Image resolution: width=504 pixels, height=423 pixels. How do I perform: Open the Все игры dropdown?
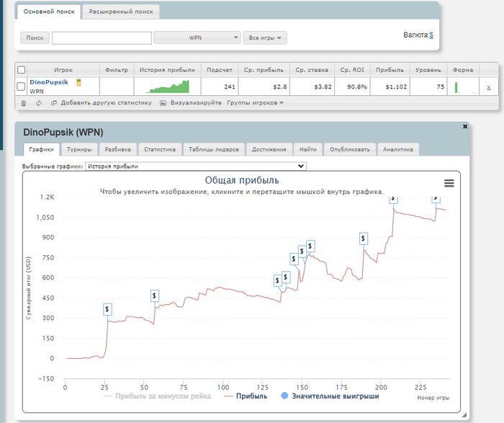pos(265,37)
